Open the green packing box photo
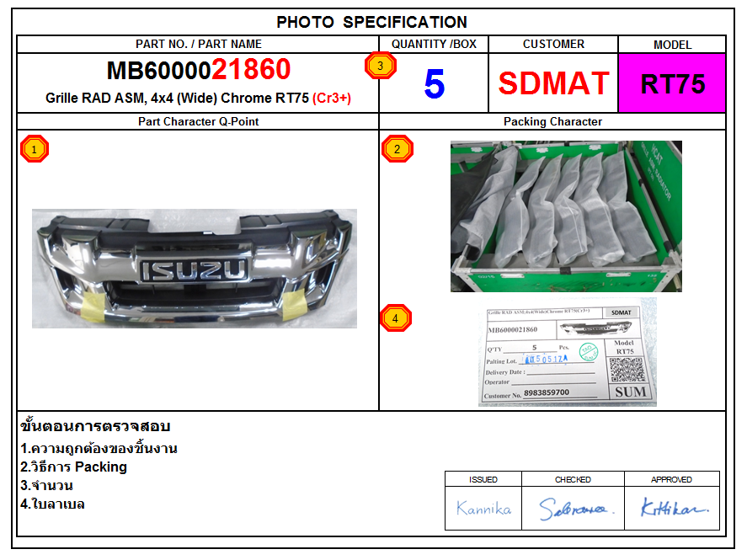This screenshot has height=560, width=747. click(x=567, y=216)
